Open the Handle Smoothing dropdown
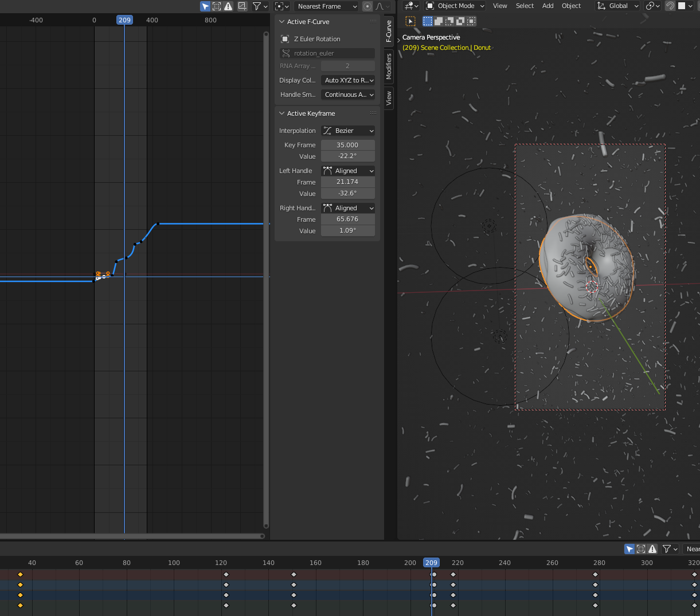Viewport: 700px width, 616px height. (348, 95)
